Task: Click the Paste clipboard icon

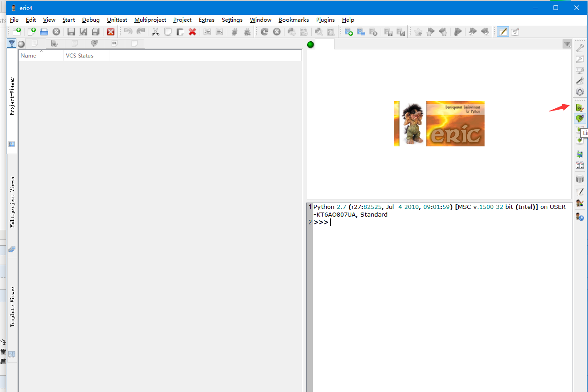Action: pos(180,32)
